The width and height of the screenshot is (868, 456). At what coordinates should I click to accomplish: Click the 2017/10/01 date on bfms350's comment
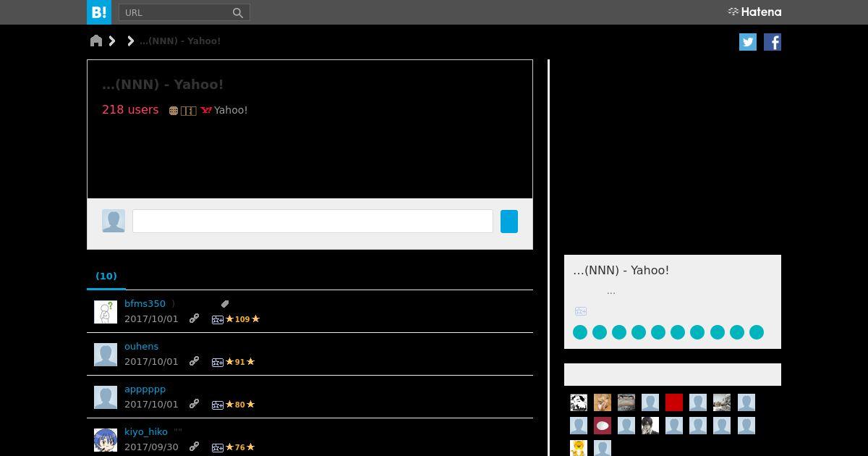coord(151,318)
